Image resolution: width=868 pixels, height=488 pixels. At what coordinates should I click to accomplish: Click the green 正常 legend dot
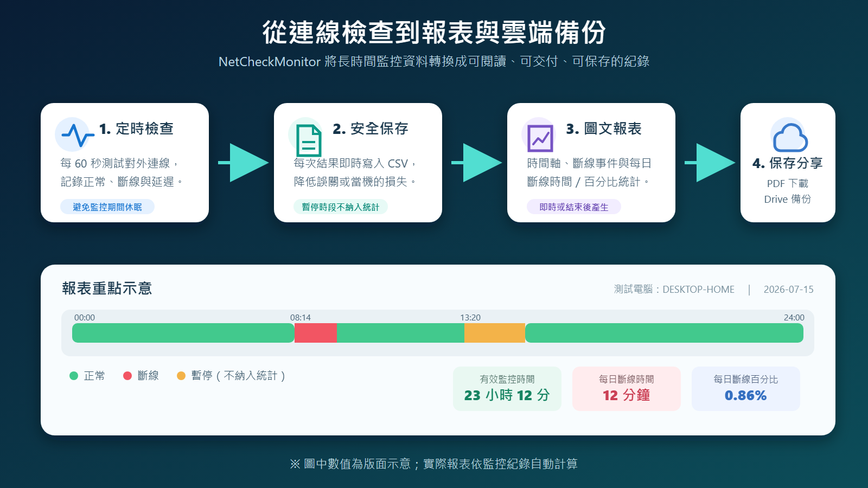coord(74,376)
